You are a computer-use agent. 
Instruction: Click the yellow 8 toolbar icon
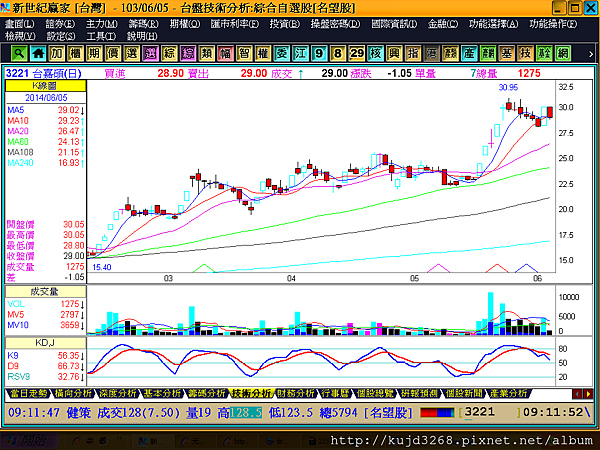click(338, 53)
